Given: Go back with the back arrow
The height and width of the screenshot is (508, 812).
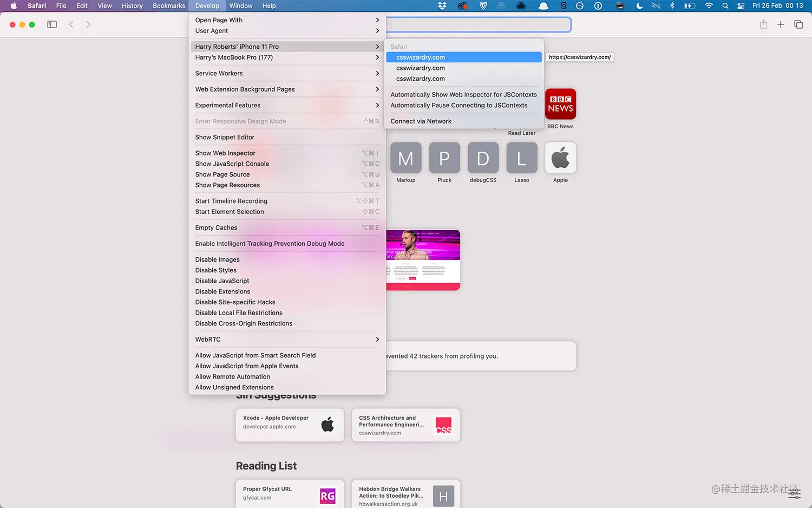Looking at the screenshot, I should (71, 24).
